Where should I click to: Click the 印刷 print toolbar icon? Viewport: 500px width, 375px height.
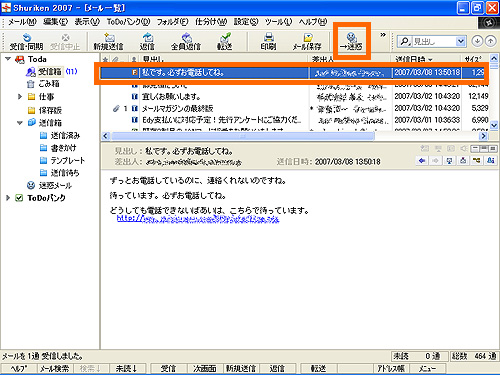point(269,42)
